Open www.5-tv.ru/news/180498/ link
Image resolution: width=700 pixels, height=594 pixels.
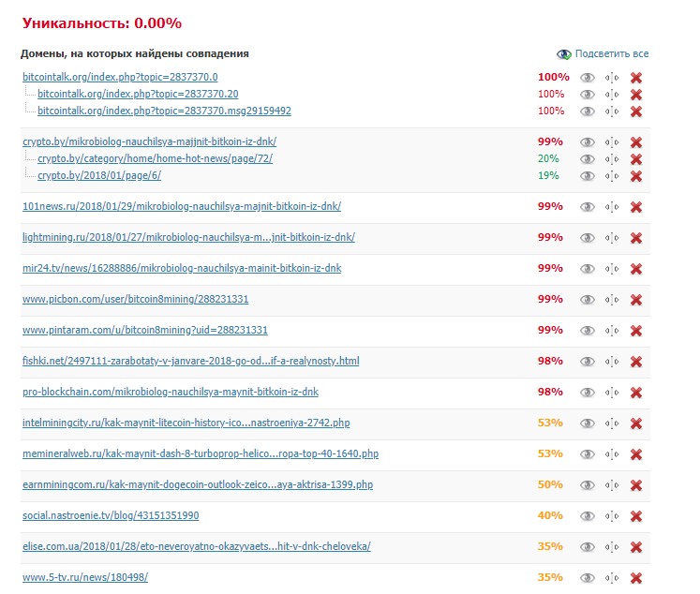(85, 577)
